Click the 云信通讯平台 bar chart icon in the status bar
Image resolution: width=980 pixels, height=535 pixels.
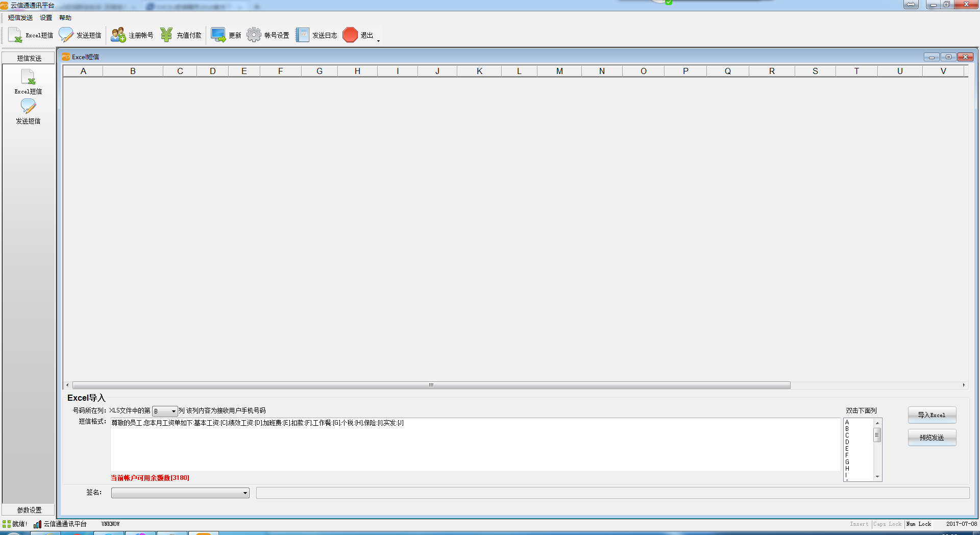click(38, 524)
